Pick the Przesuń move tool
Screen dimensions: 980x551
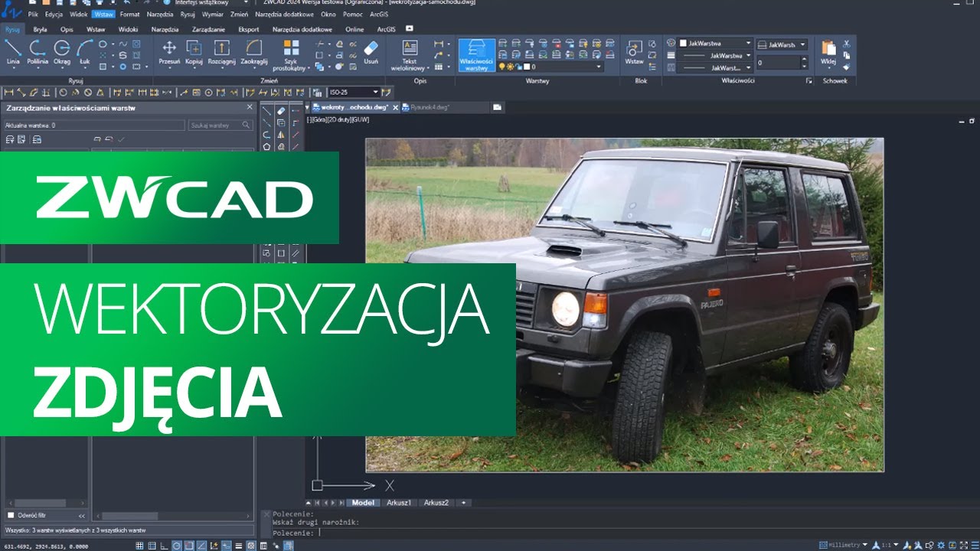coord(169,52)
